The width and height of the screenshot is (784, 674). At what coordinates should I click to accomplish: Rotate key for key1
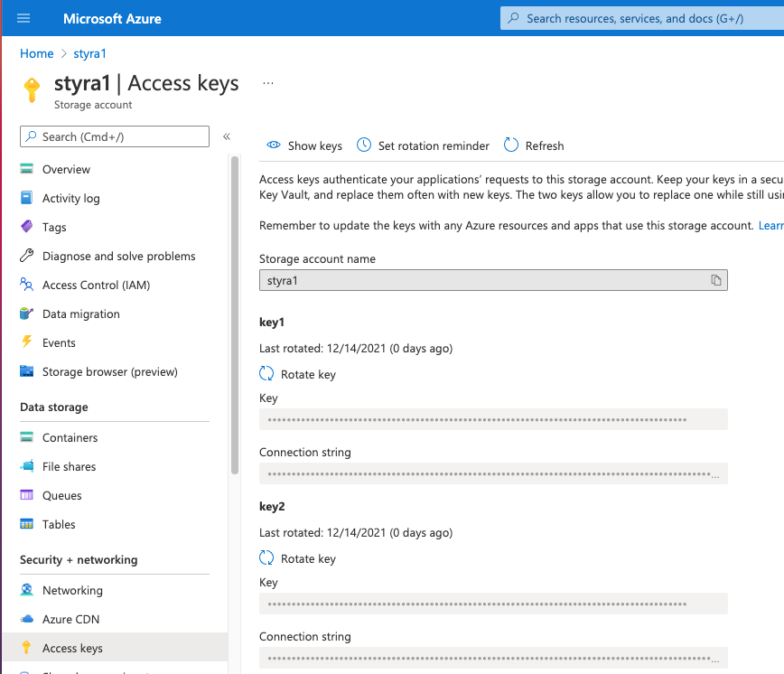click(x=297, y=374)
